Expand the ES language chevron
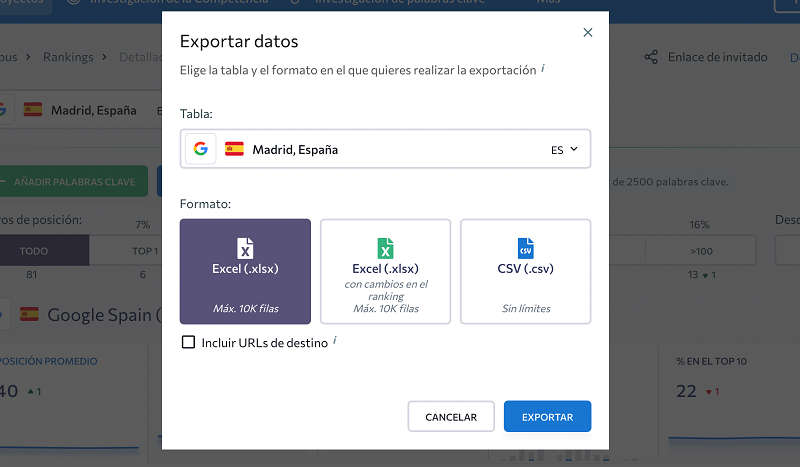This screenshot has height=467, width=800. pyautogui.click(x=574, y=149)
